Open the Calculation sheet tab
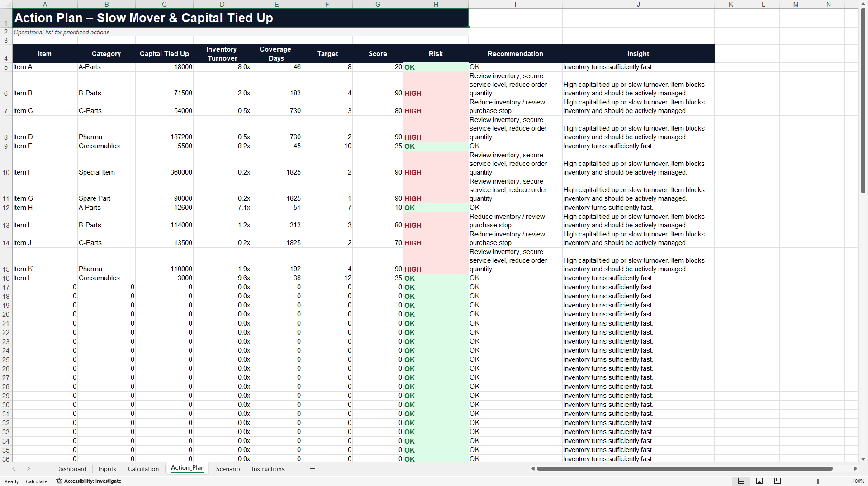The height and width of the screenshot is (486, 868). [x=143, y=469]
